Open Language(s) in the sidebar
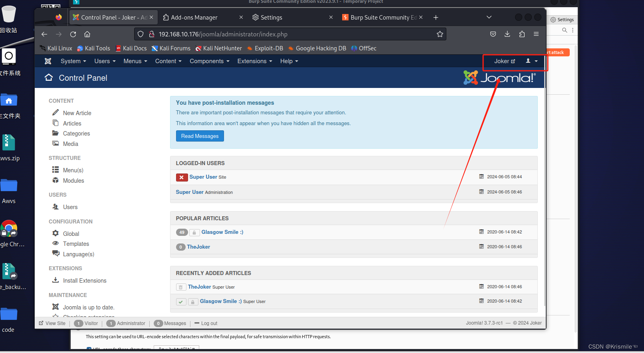Viewport: 644px width, 353px height. point(79,254)
